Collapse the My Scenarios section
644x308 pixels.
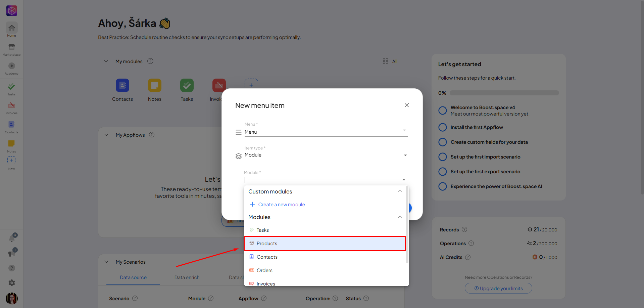(x=106, y=262)
